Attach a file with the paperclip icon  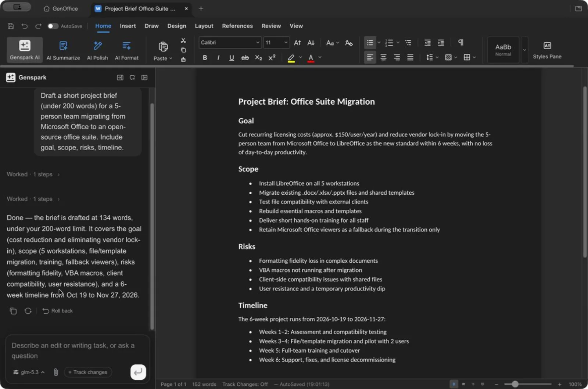tap(56, 372)
